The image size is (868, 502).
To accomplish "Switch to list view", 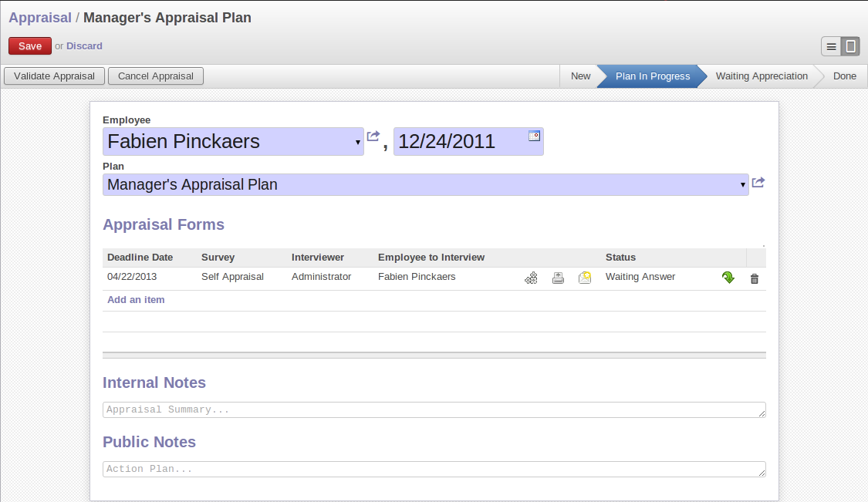I will (831, 46).
